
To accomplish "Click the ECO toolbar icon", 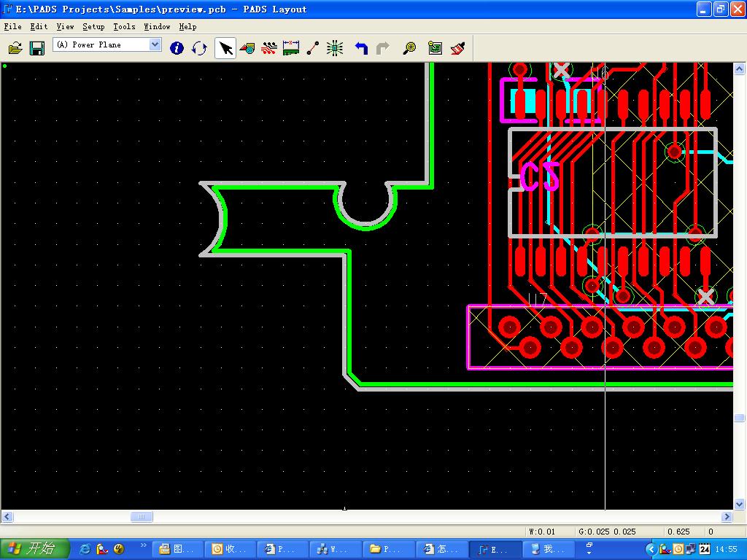I will pos(313,48).
